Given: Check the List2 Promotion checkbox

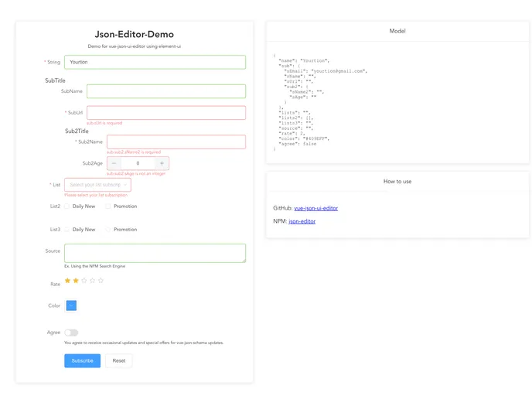Looking at the screenshot, I should click(x=108, y=207).
